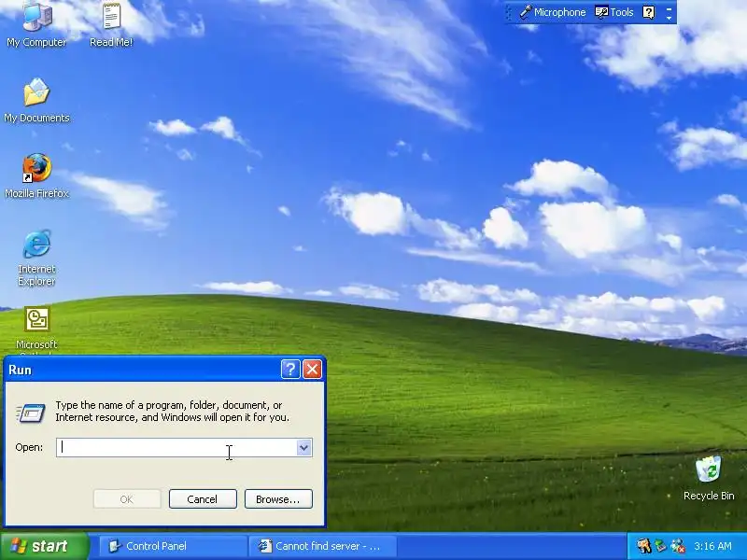Close the Run dialog
Viewport: 747px width, 560px height.
tap(312, 369)
